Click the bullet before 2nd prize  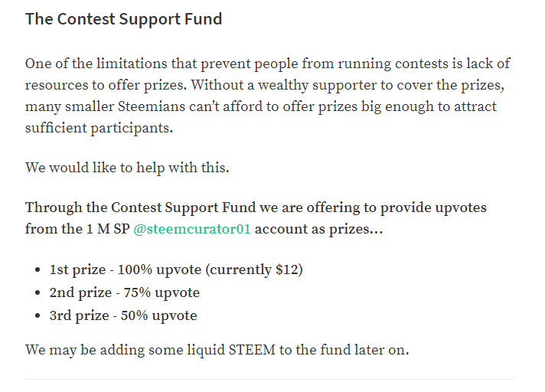38,293
